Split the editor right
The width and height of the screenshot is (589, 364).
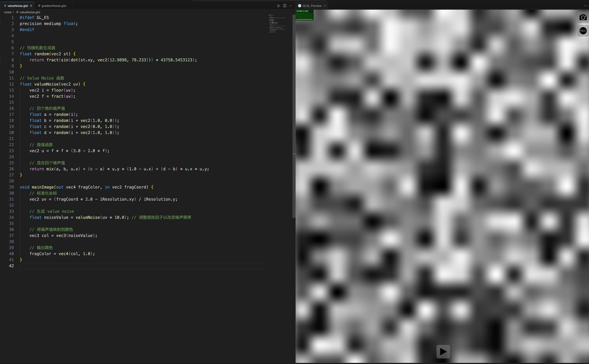click(x=285, y=6)
